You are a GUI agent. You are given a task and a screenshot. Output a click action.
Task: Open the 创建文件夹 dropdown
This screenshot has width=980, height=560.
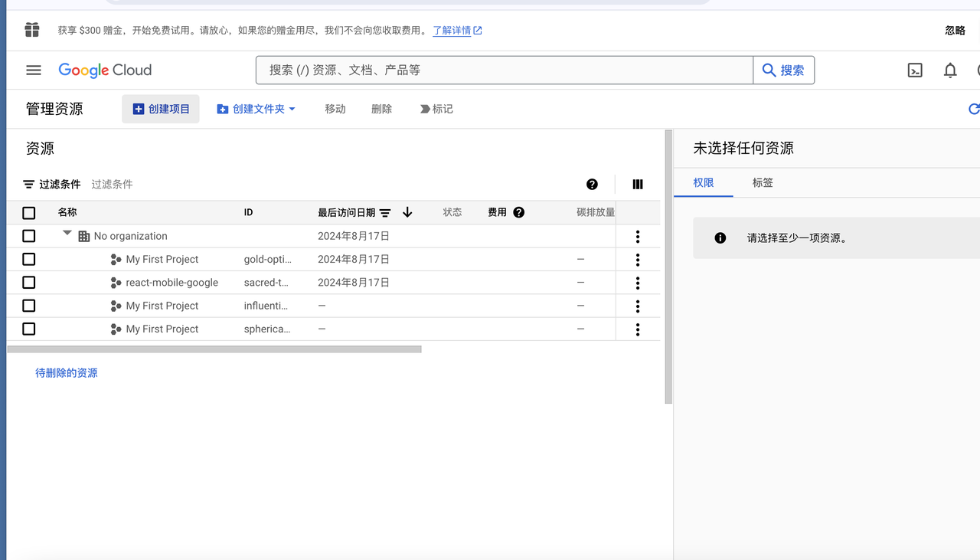(x=256, y=109)
